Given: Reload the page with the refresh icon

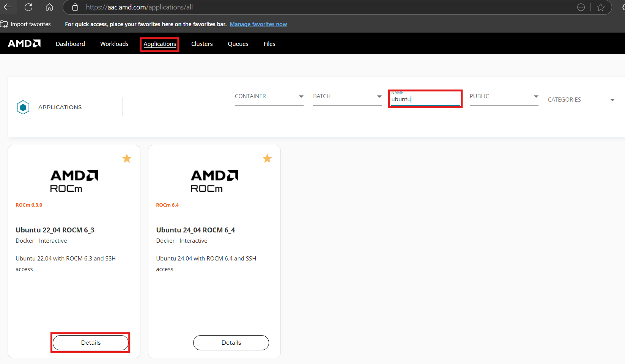Looking at the screenshot, I should tap(28, 7).
